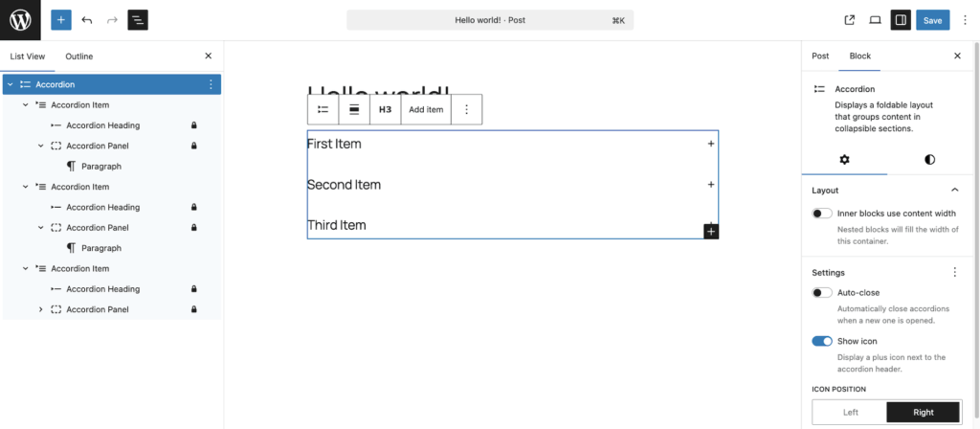This screenshot has width=980, height=429.
Task: Click the Undo arrow icon
Action: pos(87,19)
